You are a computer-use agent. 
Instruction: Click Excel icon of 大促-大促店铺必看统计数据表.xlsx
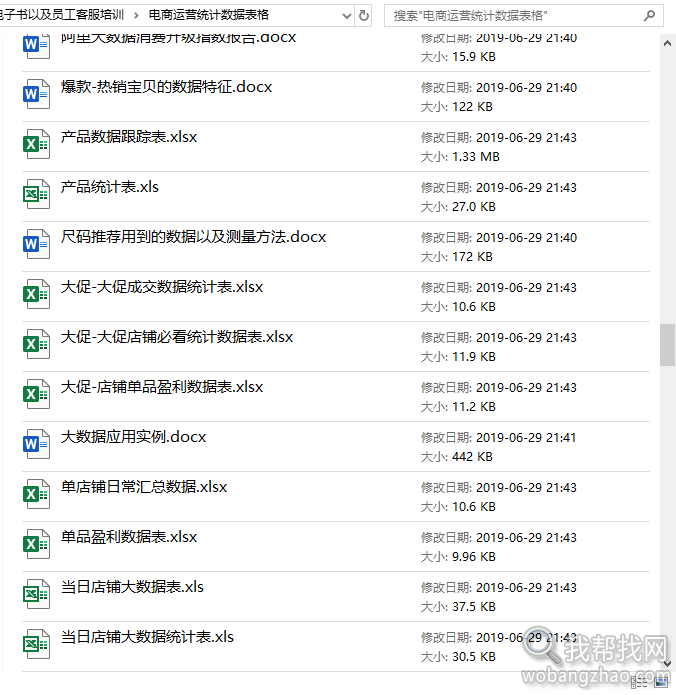[36, 344]
